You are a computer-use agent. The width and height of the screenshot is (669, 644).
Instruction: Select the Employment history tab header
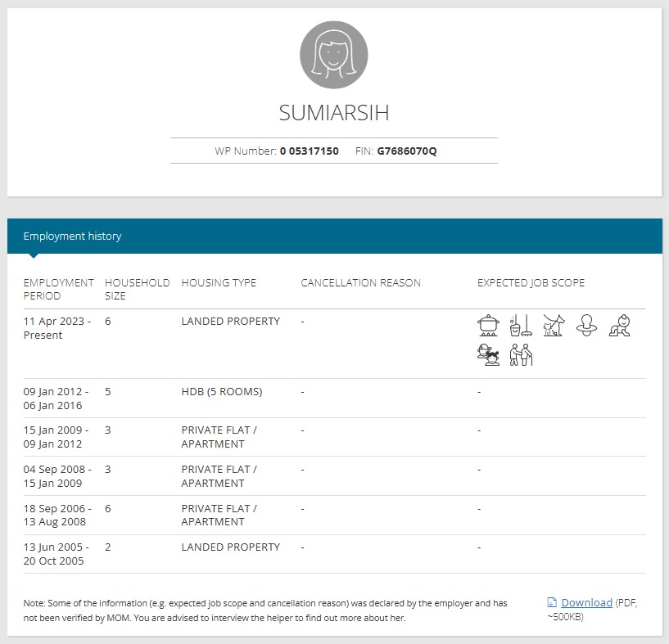(x=72, y=236)
